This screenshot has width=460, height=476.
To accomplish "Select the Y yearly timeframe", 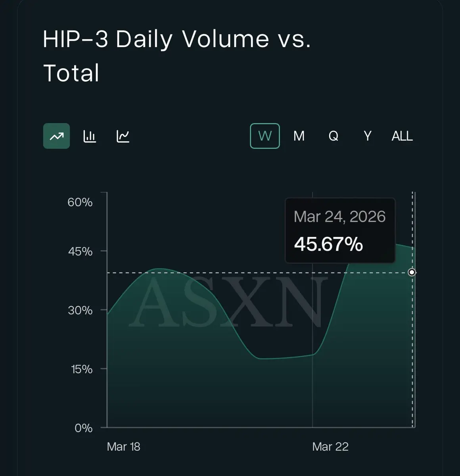I will pyautogui.click(x=368, y=136).
